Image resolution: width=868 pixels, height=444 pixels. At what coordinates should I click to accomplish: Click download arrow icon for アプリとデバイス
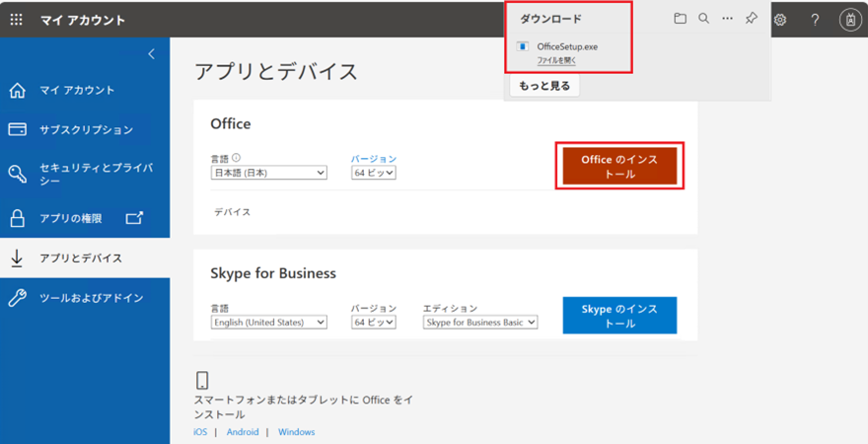17,258
